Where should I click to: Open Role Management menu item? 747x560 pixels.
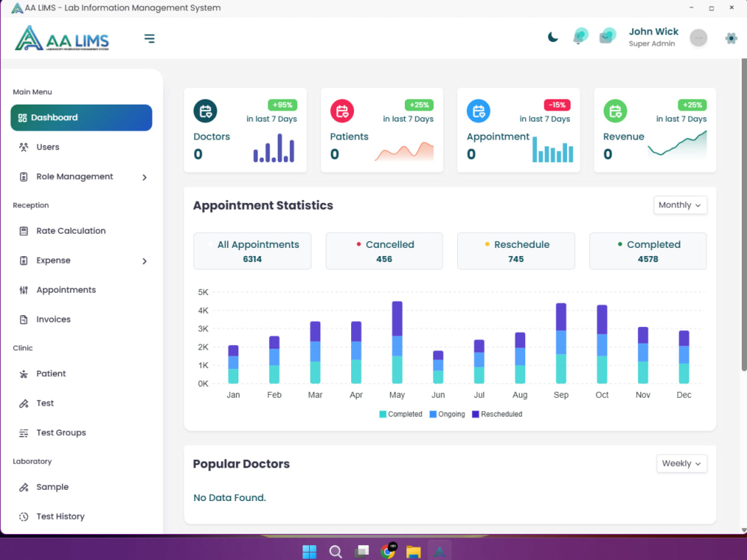[x=81, y=177]
